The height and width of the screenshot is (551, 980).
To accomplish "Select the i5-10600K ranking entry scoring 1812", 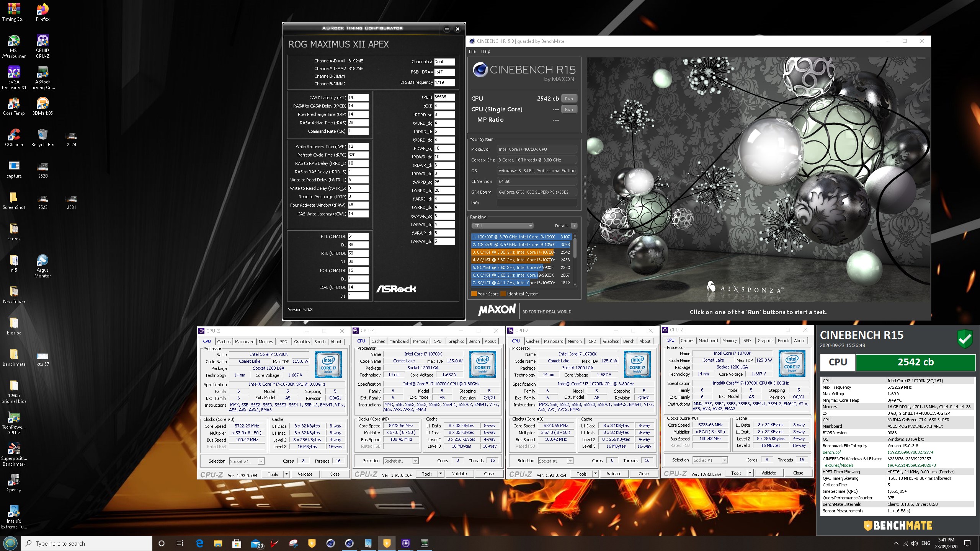I will (x=521, y=283).
